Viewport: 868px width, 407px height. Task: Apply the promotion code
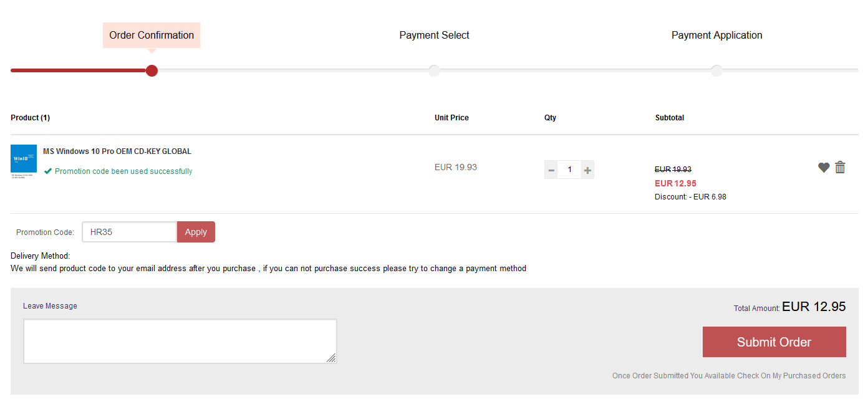196,232
